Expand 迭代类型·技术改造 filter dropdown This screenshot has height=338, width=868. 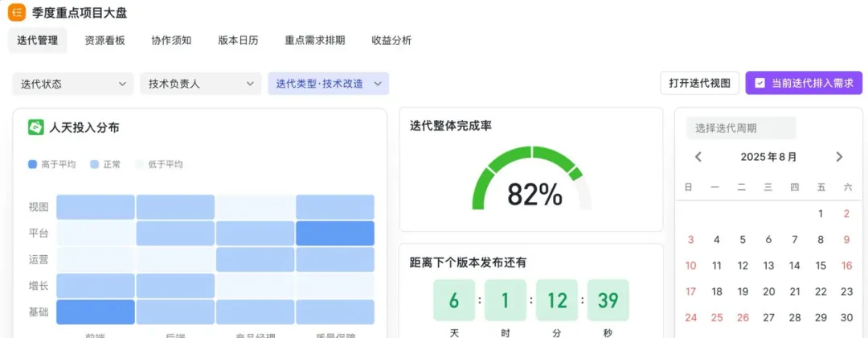(328, 84)
